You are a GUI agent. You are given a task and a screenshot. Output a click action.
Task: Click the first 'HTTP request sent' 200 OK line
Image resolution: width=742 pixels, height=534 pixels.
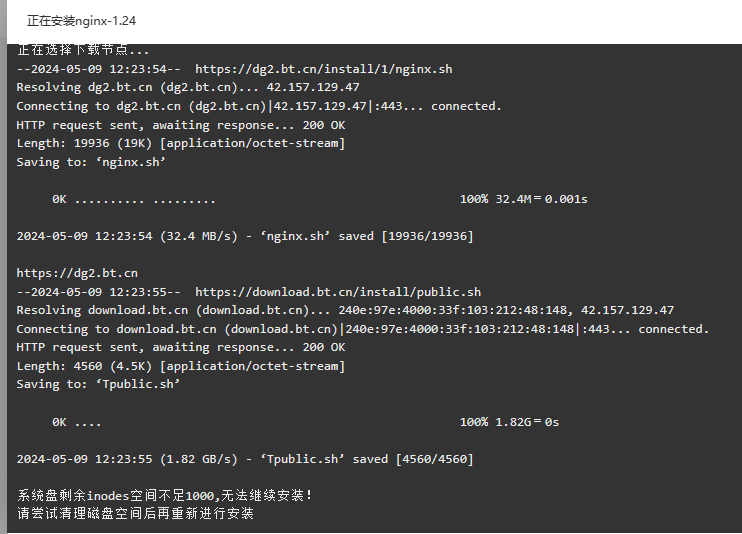pos(181,125)
